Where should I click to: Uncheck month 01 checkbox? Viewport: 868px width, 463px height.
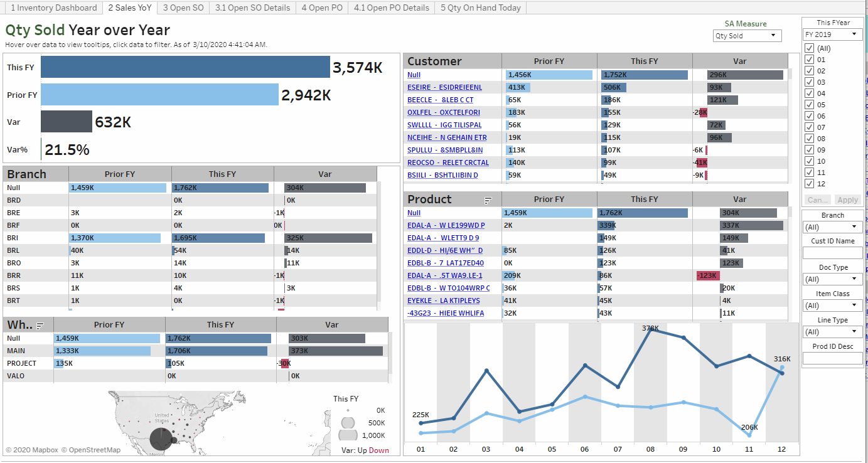pos(810,60)
